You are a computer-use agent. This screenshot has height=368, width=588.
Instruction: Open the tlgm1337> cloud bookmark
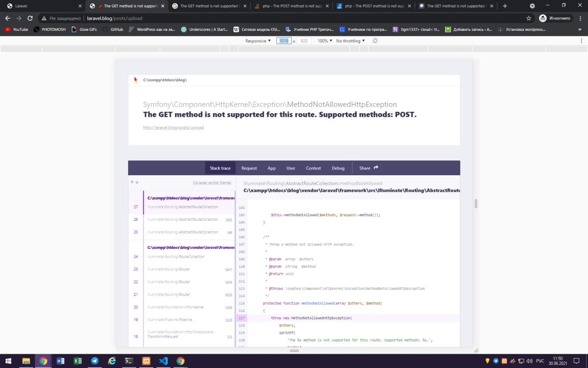tap(416, 29)
